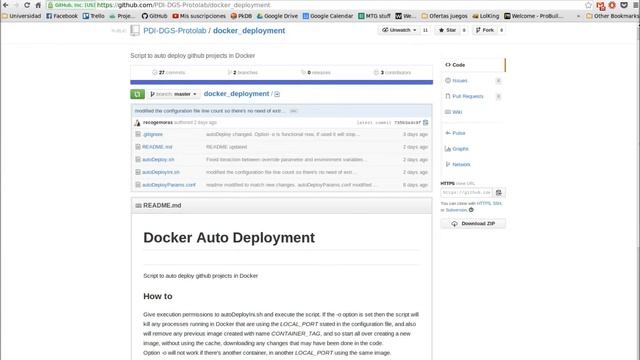640x360 pixels.
Task: Click the new file icon beside the path
Action: click(277, 94)
